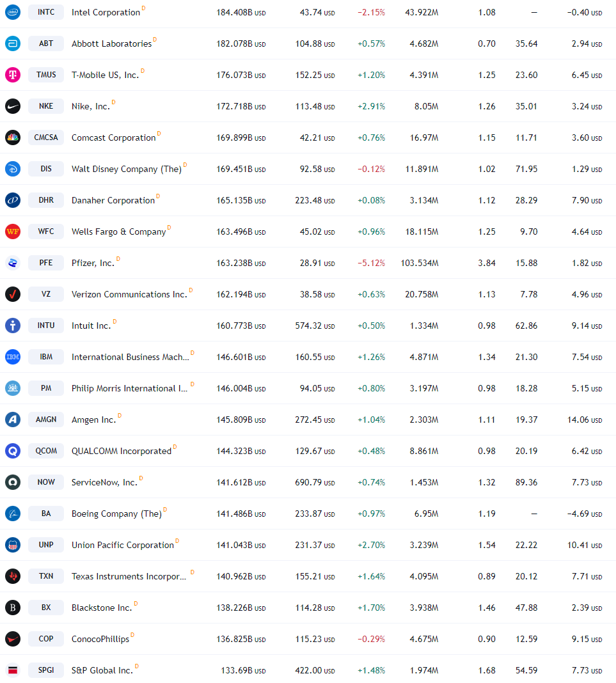The width and height of the screenshot is (616, 683).
Task: Select the NKE ticker badge
Action: (46, 106)
